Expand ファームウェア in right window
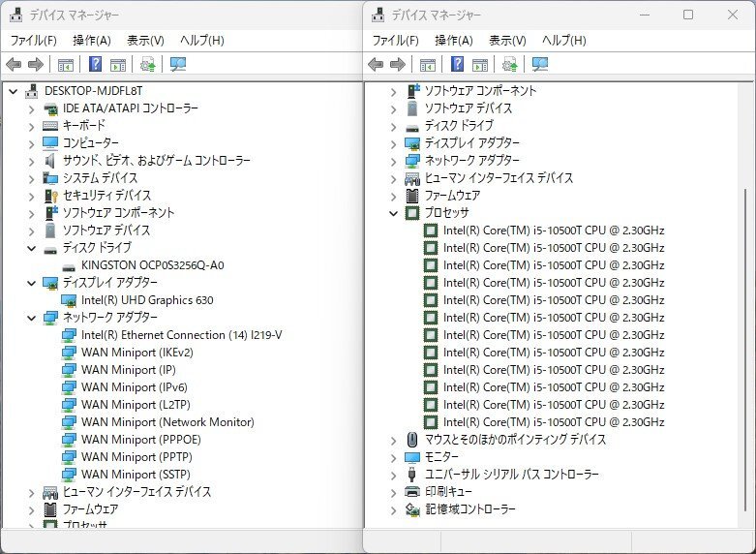This screenshot has height=554, width=756. pos(393,197)
